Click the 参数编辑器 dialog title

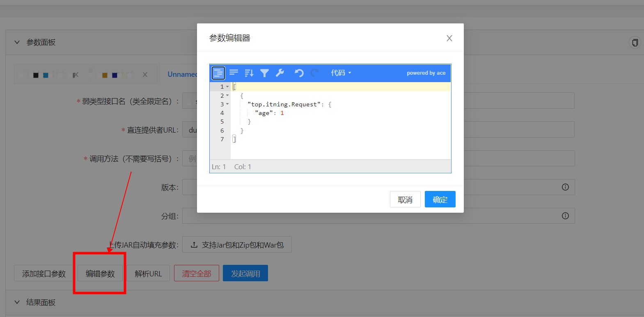230,38
